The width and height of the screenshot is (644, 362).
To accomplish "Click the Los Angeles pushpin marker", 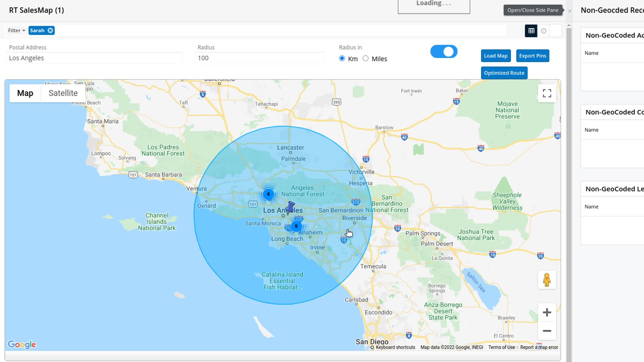I will point(290,207).
